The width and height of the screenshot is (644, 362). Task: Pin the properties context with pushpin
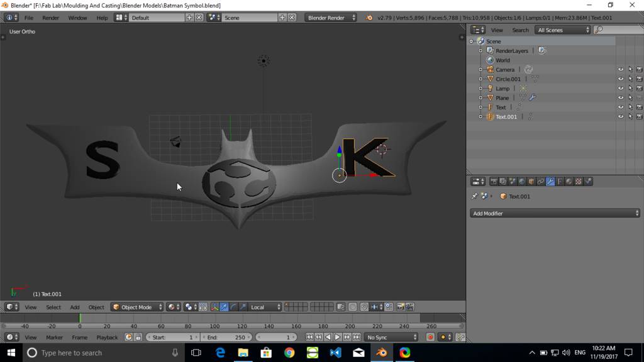coord(475,196)
